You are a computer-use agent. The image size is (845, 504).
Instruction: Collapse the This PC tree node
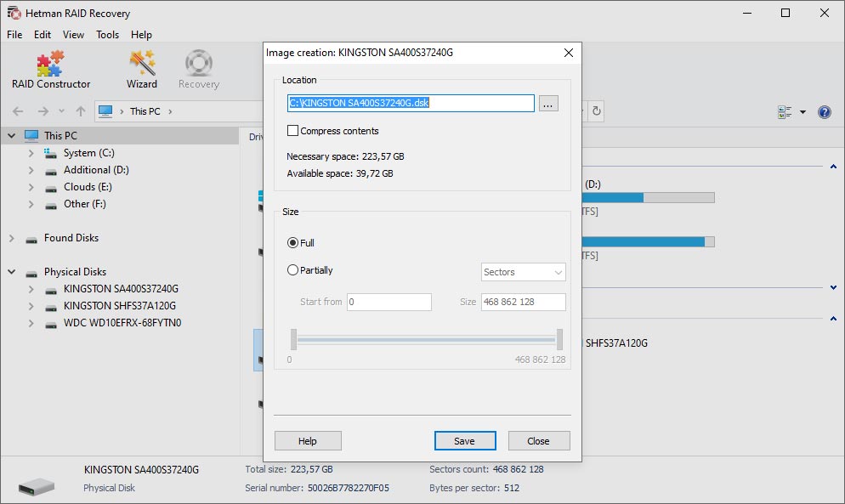point(11,136)
